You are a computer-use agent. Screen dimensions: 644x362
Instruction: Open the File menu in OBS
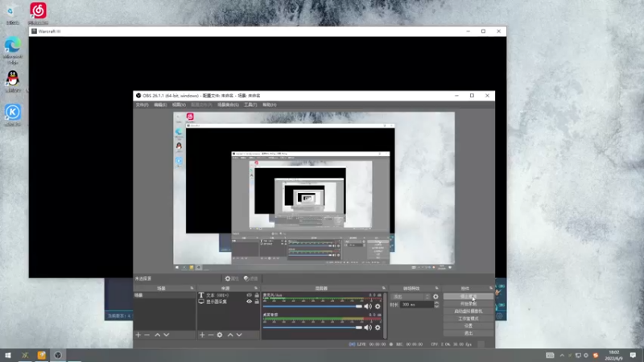pyautogui.click(x=142, y=105)
